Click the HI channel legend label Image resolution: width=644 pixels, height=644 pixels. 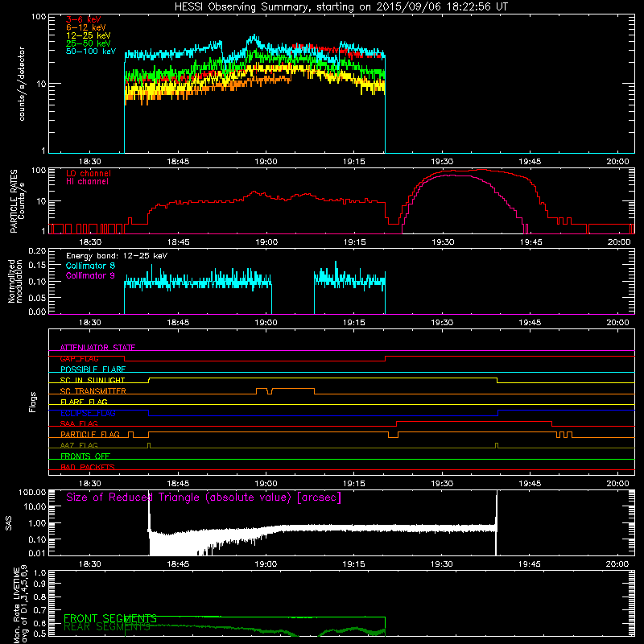88,182
